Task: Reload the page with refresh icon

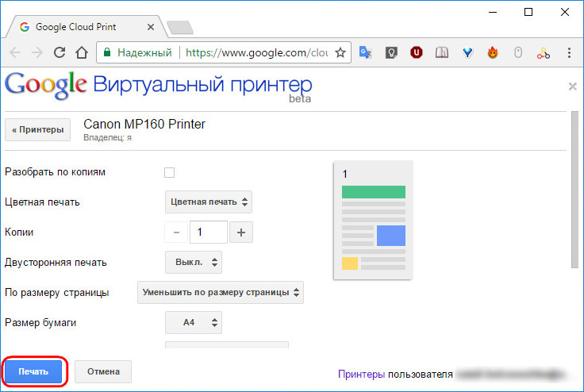Action: pos(60,52)
